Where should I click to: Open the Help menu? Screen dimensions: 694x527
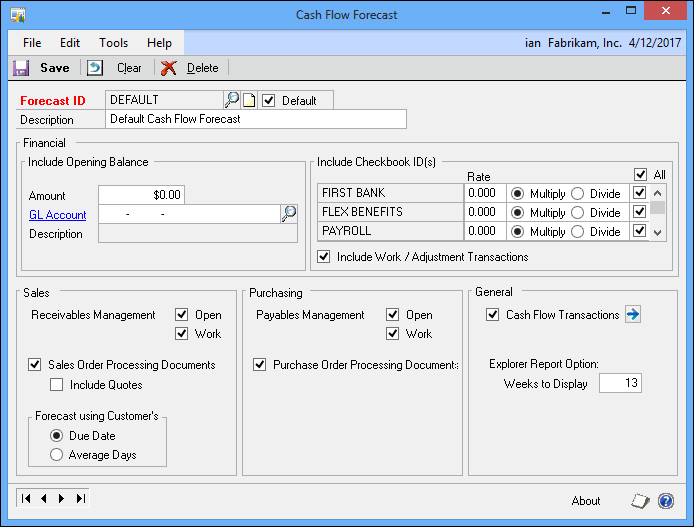pos(159,43)
